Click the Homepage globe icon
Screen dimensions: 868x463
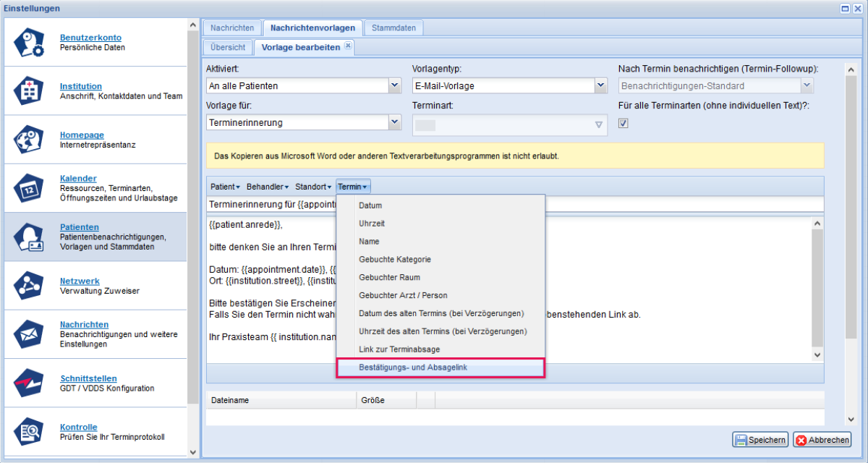click(x=30, y=140)
